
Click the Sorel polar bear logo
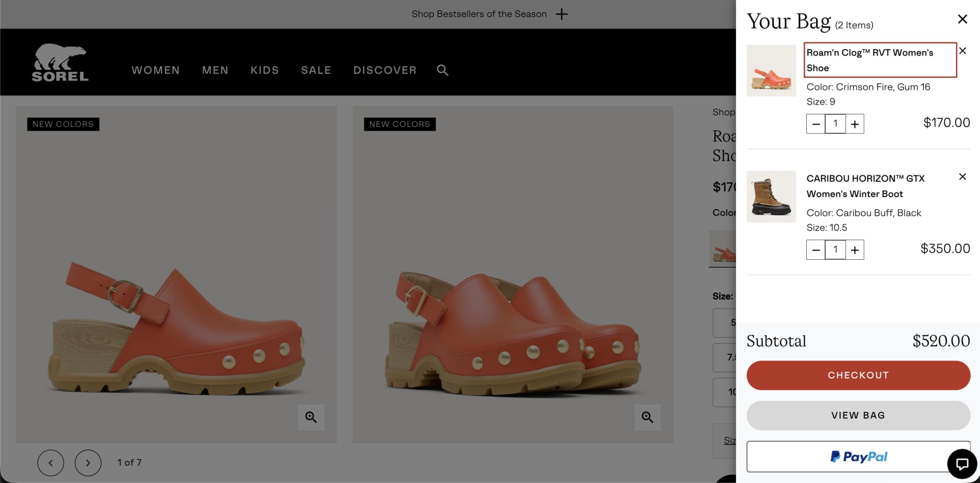60,63
